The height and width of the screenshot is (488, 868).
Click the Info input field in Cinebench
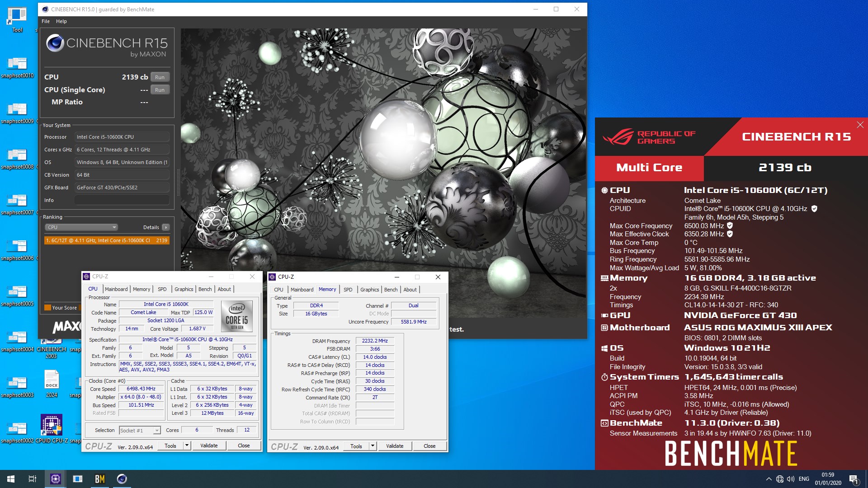click(122, 200)
